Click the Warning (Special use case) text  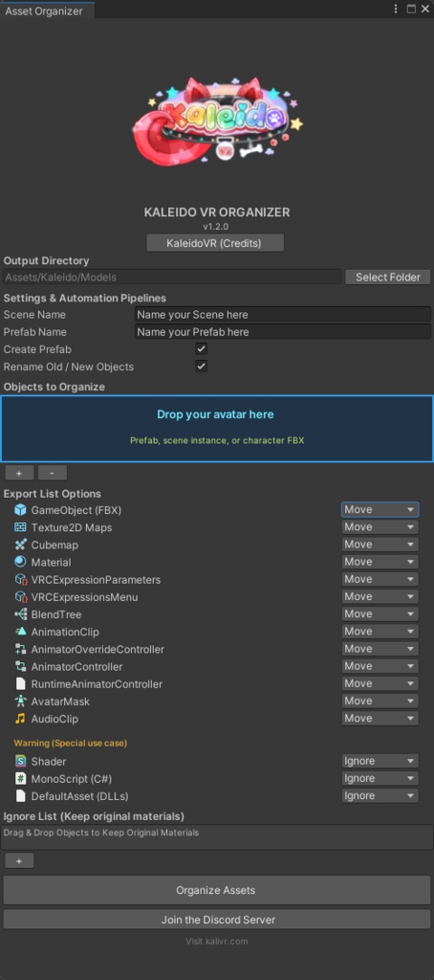71,743
